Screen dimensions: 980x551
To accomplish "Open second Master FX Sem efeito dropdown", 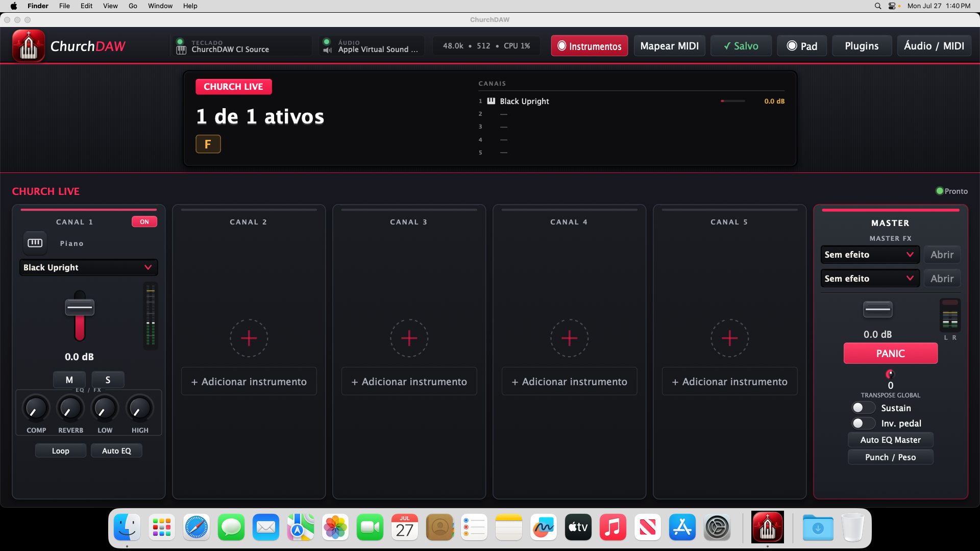I will [870, 279].
